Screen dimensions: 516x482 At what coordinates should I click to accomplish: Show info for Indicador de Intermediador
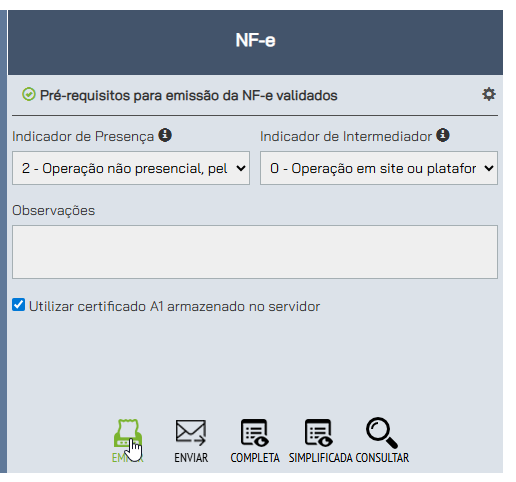coord(443,135)
